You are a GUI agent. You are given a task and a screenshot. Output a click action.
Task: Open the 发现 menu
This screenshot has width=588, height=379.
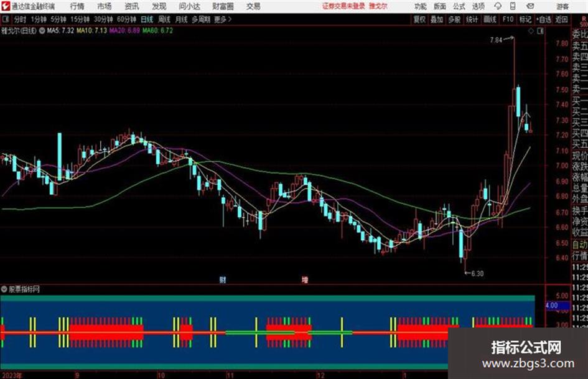tap(159, 6)
